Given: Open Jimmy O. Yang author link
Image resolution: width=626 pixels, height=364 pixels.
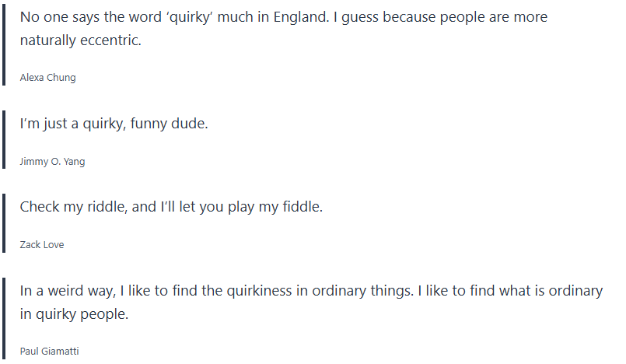Looking at the screenshot, I should pyautogui.click(x=51, y=161).
